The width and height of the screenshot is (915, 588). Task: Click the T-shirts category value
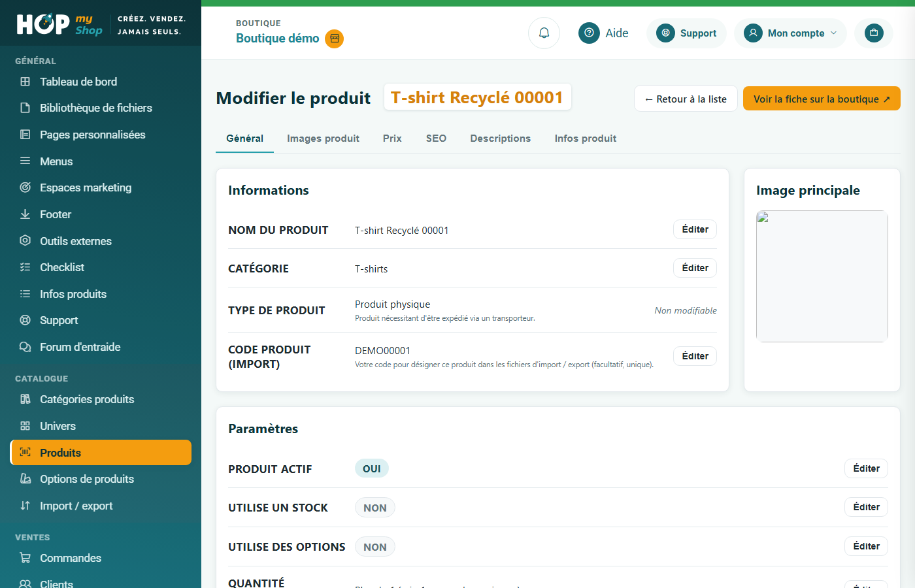(x=371, y=269)
